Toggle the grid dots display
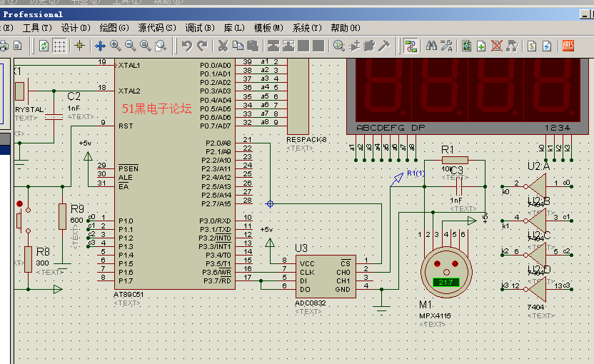The image size is (594, 364). [x=59, y=46]
